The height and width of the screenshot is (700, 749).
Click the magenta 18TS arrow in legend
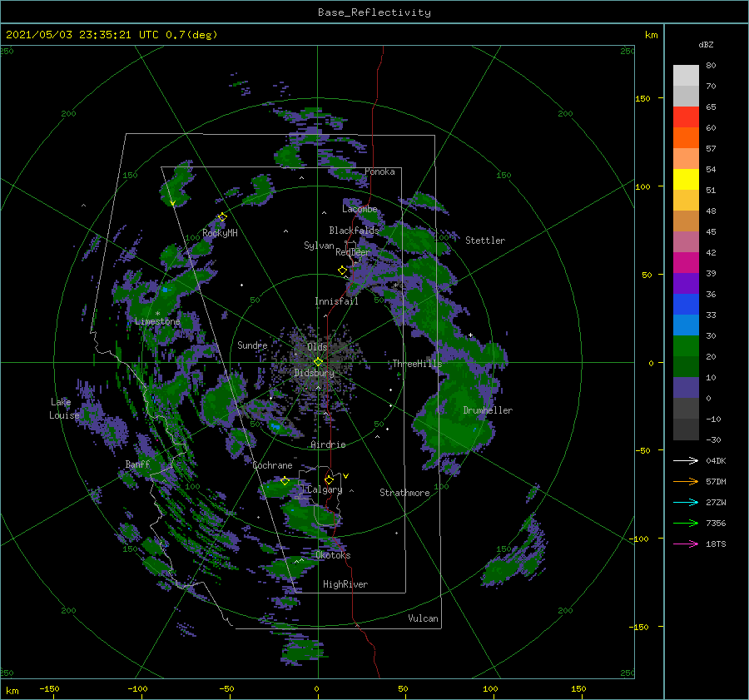click(686, 544)
